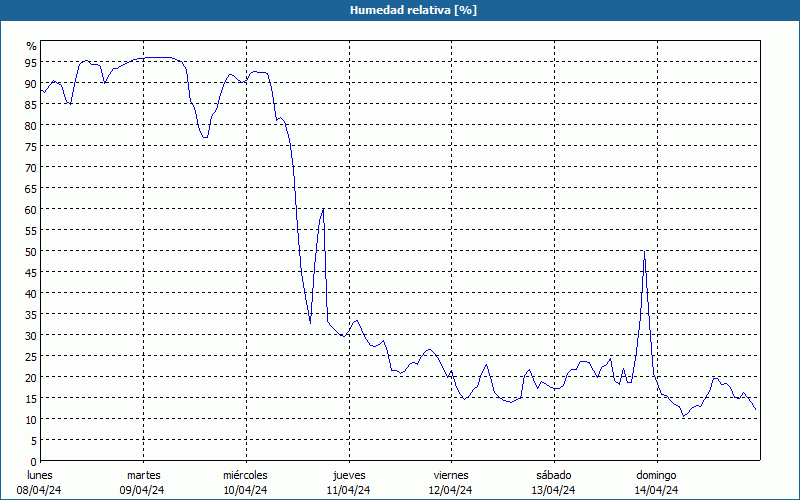Click the '09/04/24' date label
This screenshot has height=500, width=800.
[142, 490]
